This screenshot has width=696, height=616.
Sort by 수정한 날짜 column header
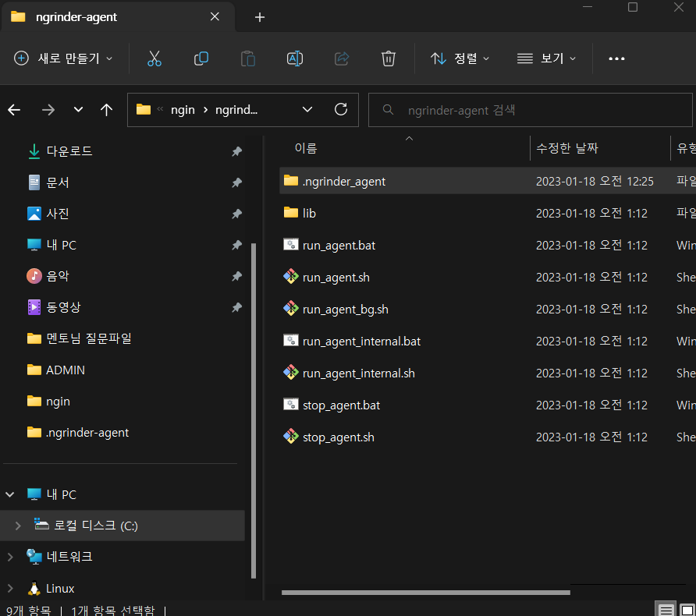[567, 148]
